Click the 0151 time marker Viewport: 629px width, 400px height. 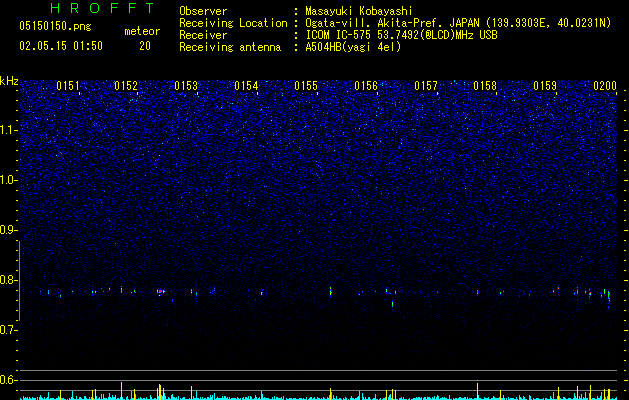tap(68, 86)
